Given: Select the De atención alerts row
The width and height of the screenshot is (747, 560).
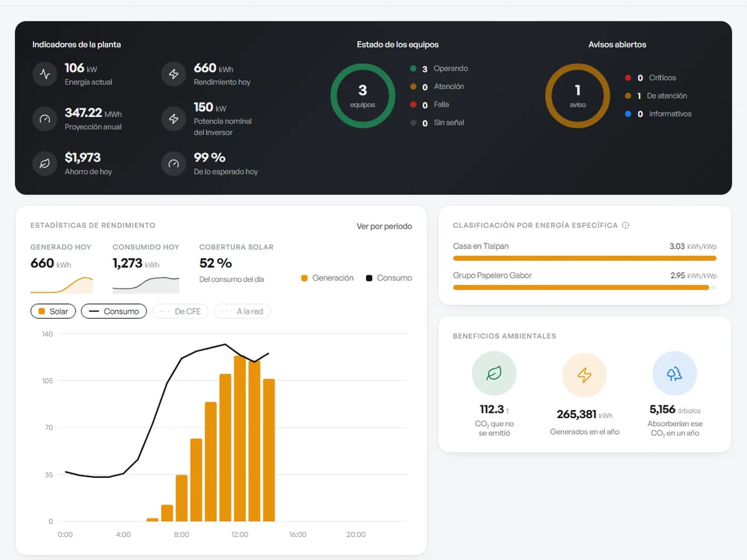Looking at the screenshot, I should click(656, 96).
